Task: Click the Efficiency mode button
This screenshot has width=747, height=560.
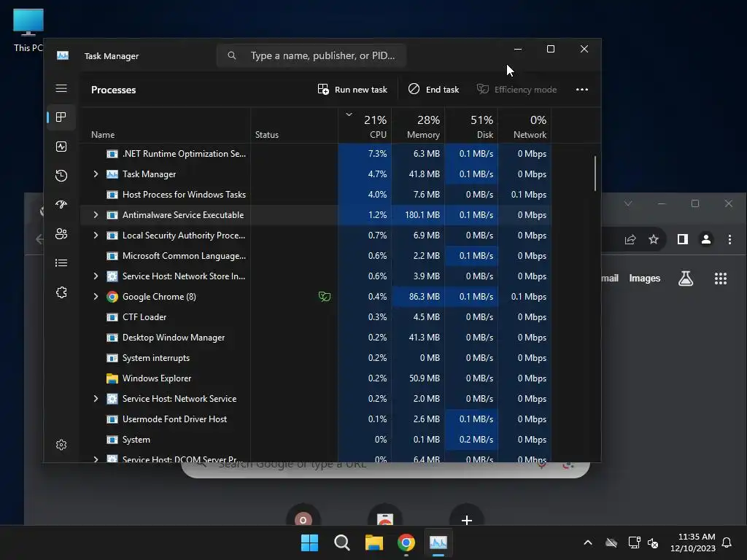Action: click(x=517, y=90)
